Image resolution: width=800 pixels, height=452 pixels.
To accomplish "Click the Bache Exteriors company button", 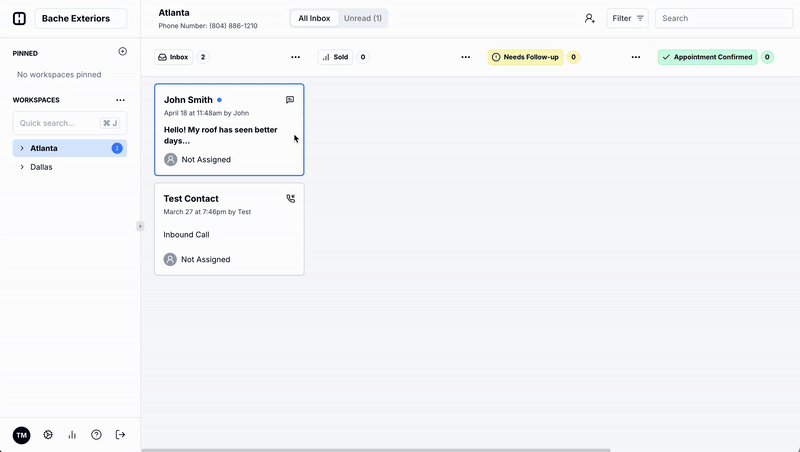I will point(81,18).
